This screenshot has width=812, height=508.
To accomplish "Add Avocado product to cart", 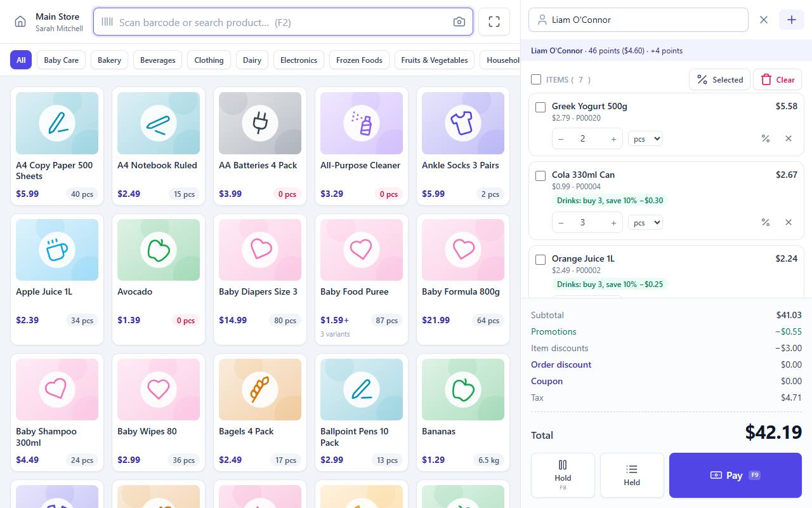I will 159,279.
